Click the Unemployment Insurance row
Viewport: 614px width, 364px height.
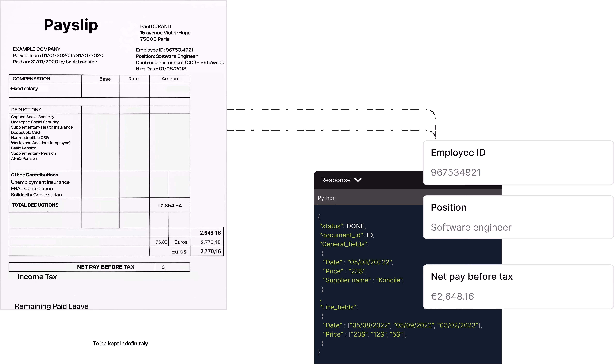tap(40, 182)
